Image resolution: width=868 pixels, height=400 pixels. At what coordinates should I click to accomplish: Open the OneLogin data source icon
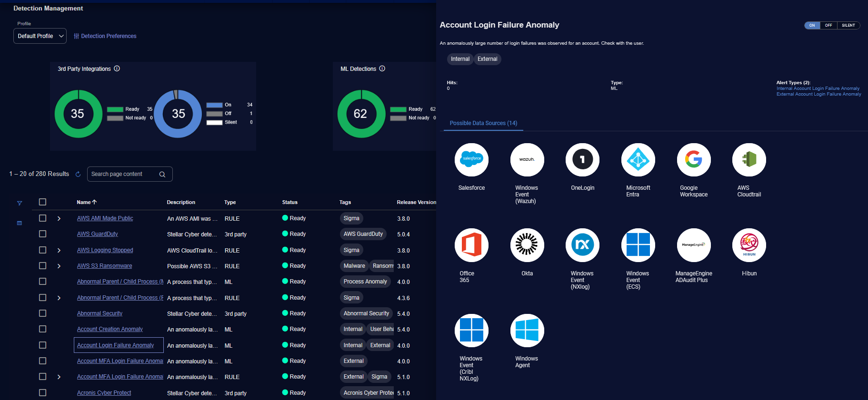[x=582, y=160]
